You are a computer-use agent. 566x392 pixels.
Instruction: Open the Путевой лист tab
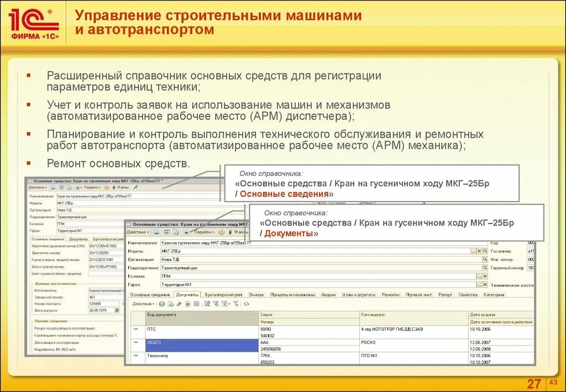point(419,295)
